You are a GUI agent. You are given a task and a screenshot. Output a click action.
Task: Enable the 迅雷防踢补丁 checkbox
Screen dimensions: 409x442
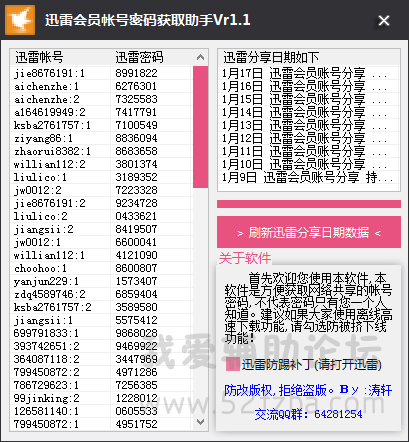point(233,364)
